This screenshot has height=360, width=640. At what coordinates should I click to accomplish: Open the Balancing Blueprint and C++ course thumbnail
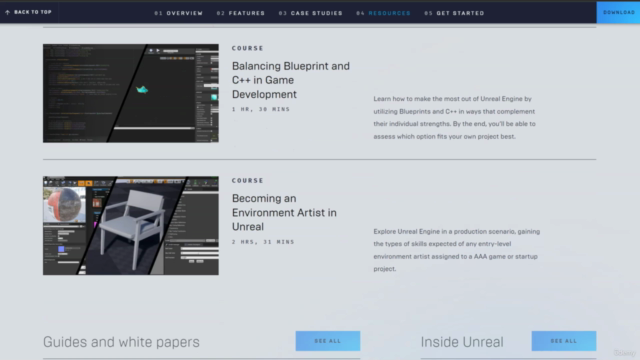point(131,93)
